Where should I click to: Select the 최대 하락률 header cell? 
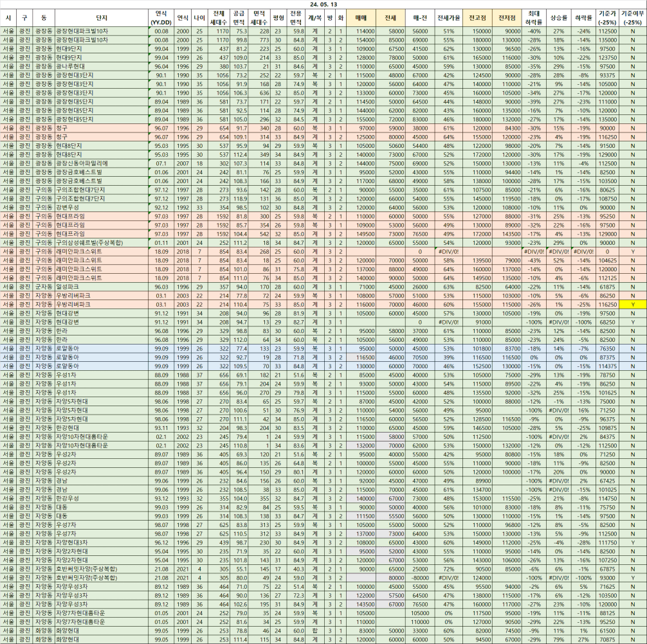534,18
